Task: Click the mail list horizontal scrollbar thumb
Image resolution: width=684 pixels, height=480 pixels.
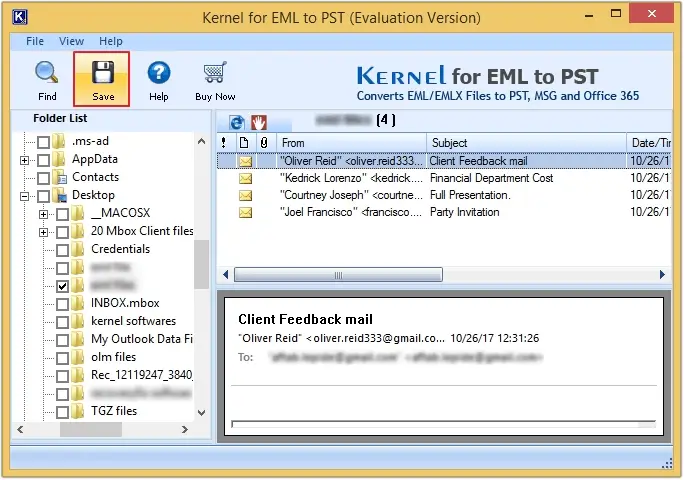Action: point(339,275)
